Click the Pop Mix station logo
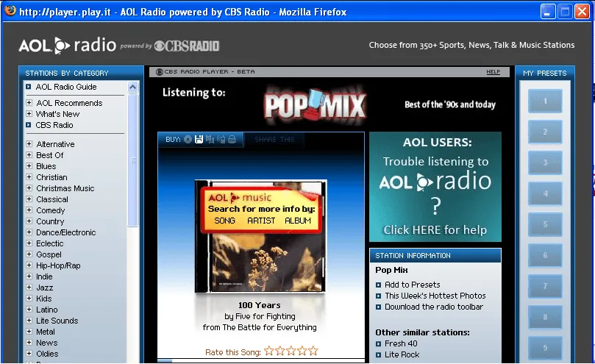Viewport: 595px width, 364px height. 315,104
